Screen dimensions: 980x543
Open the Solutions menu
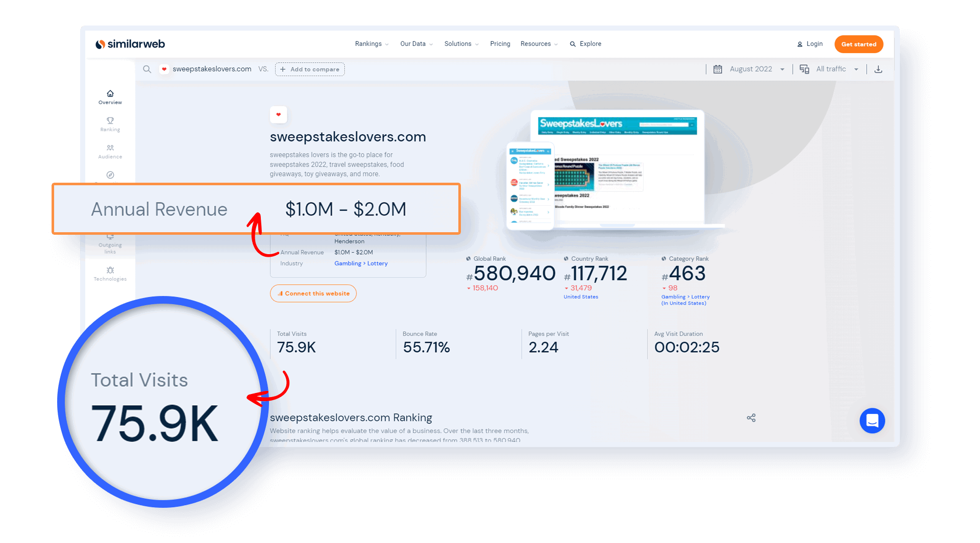click(x=461, y=44)
